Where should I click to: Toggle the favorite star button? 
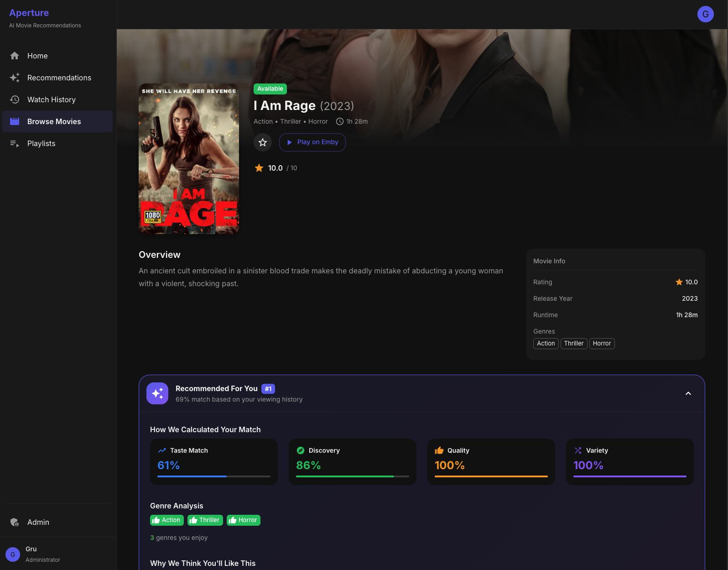click(x=263, y=142)
